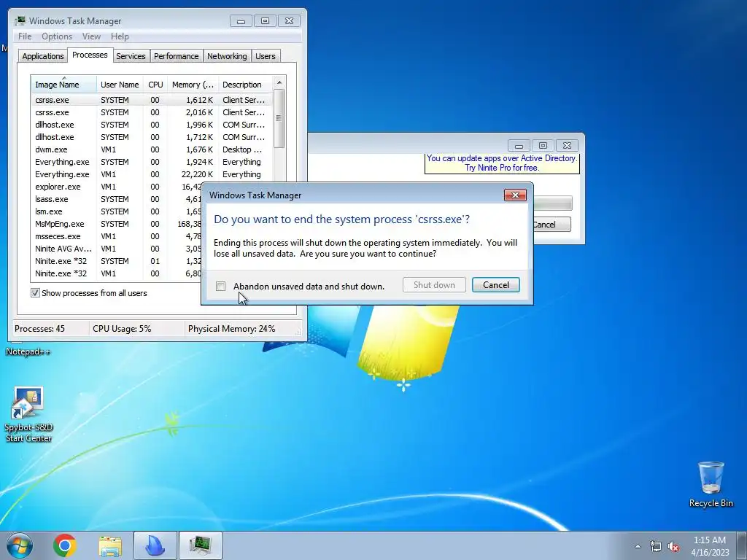
Task: Click Task Manager title bar icon
Action: [20, 21]
